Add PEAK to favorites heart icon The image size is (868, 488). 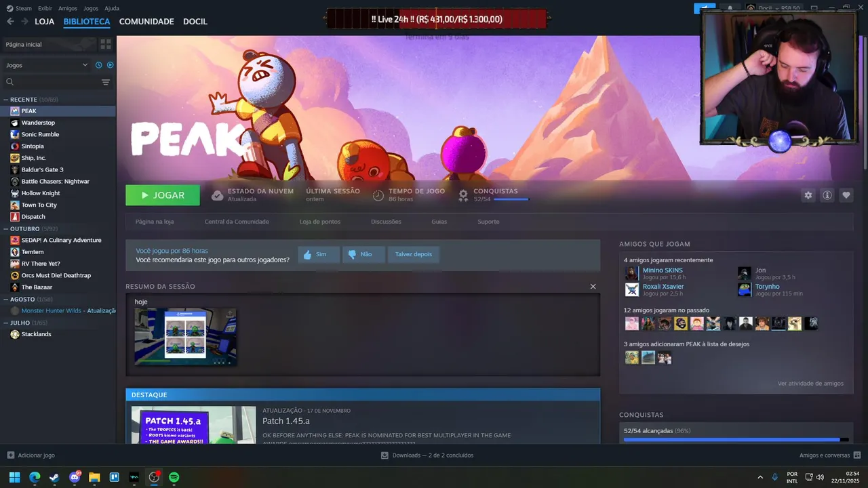[x=846, y=195]
